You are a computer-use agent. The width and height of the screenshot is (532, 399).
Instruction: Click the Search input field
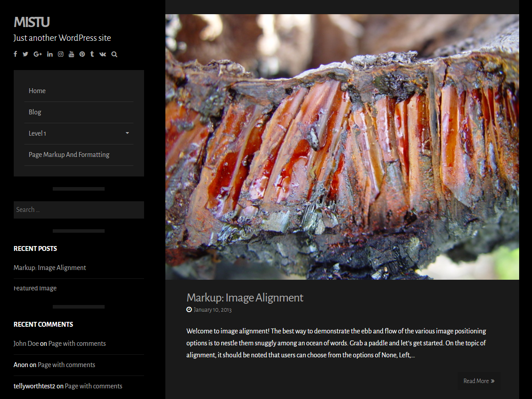click(79, 210)
